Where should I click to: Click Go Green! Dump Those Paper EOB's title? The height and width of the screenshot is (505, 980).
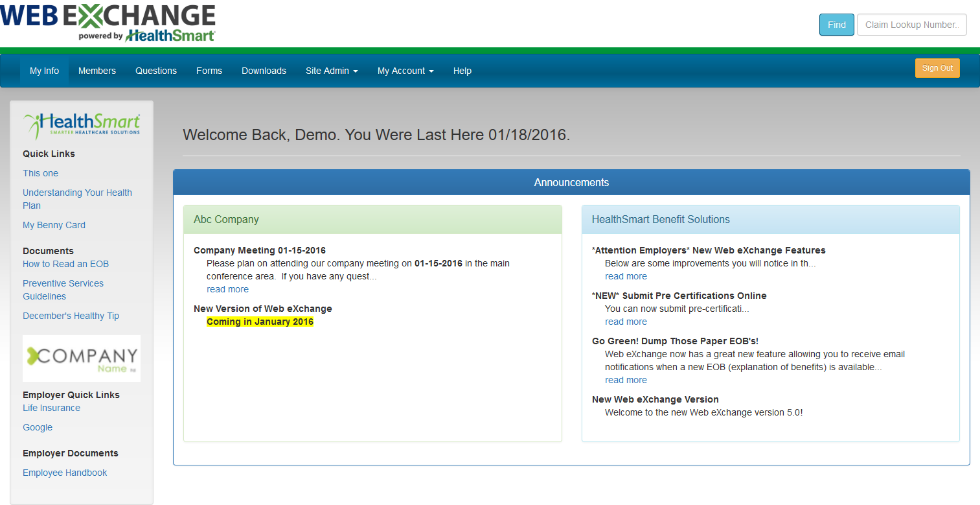(x=675, y=341)
